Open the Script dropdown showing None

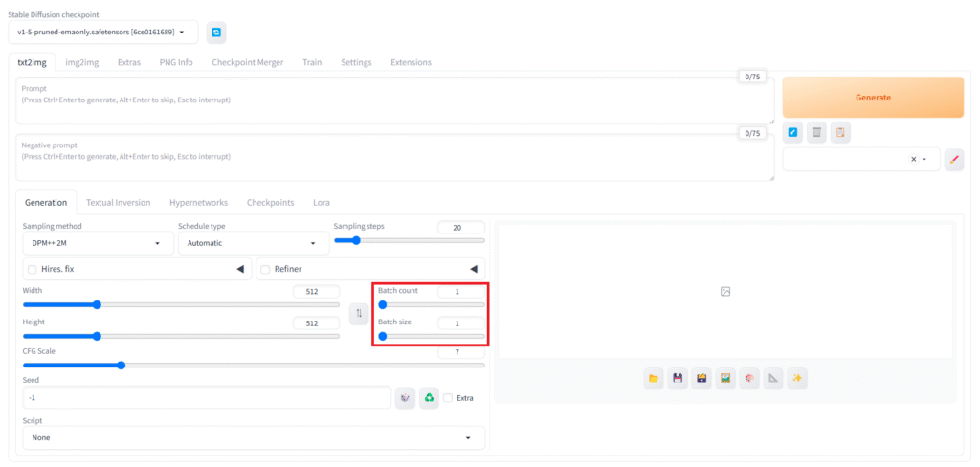(x=254, y=437)
